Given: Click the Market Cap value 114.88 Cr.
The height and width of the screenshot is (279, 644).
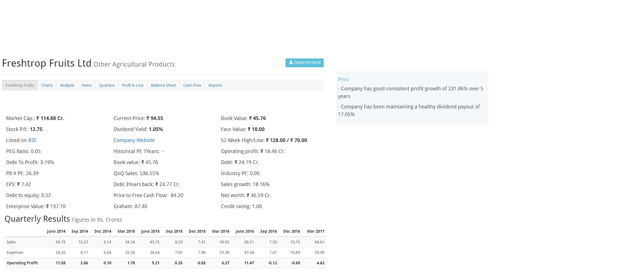Looking at the screenshot, I should click(50, 118).
